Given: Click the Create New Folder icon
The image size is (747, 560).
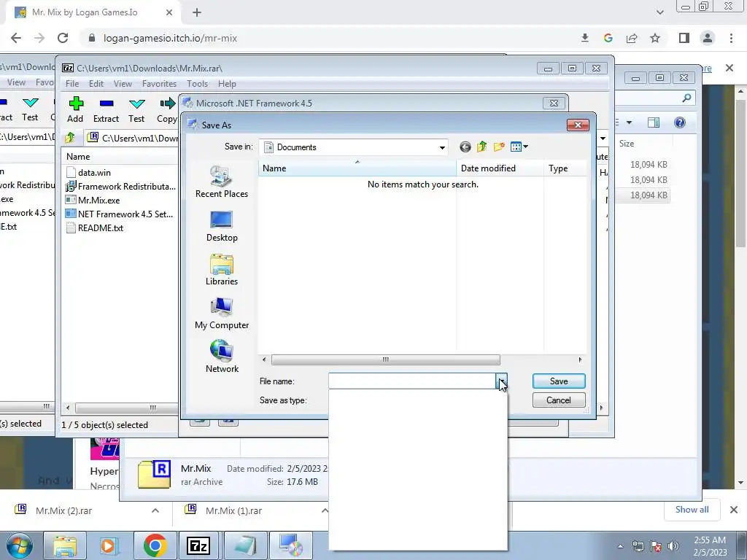Looking at the screenshot, I should [499, 147].
